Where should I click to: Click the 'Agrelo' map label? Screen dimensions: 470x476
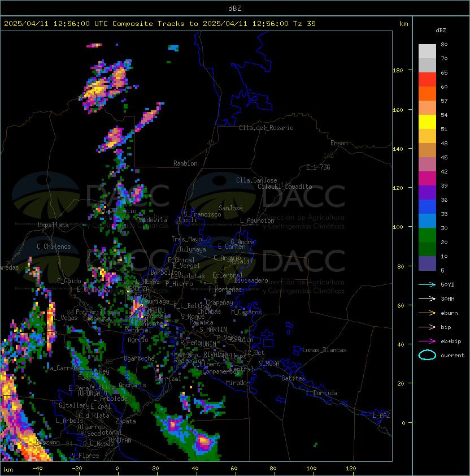tap(138, 340)
